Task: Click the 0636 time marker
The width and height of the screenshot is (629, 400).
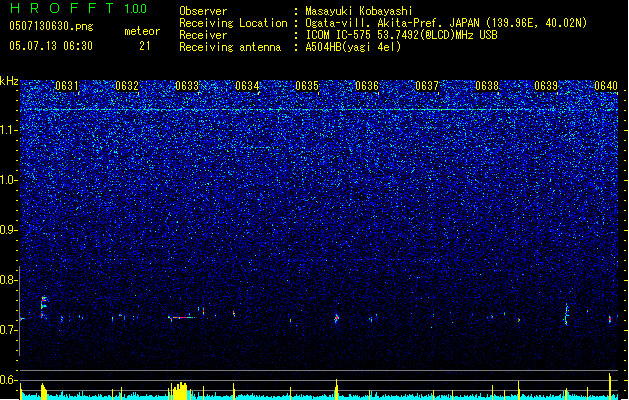Action: pyautogui.click(x=367, y=86)
